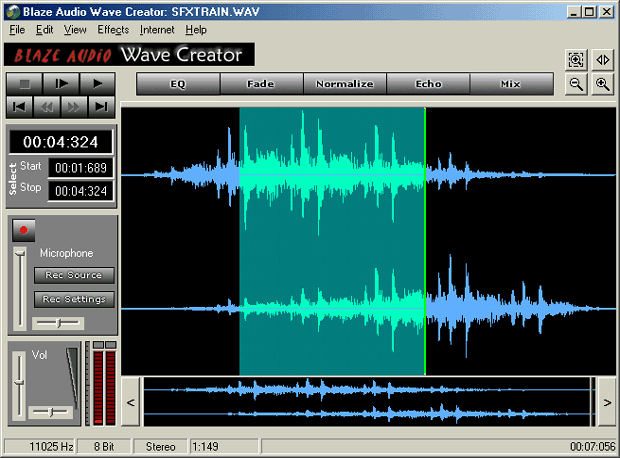Click the selection Stop time field
Screen dimensions: 620x458
81,191
